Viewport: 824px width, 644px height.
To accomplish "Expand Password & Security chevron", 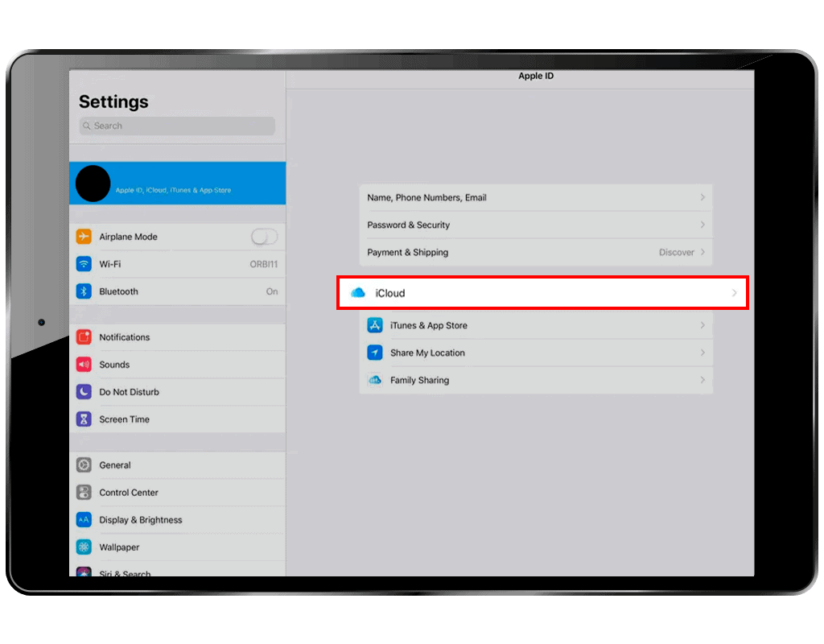I will pos(702,225).
